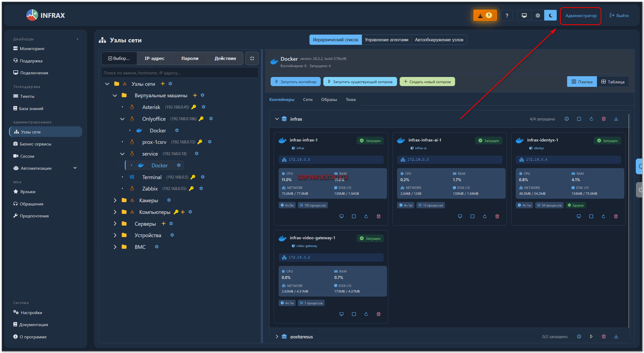Click the Выйти logout link
Screen dimensions: 644x353
click(x=619, y=15)
